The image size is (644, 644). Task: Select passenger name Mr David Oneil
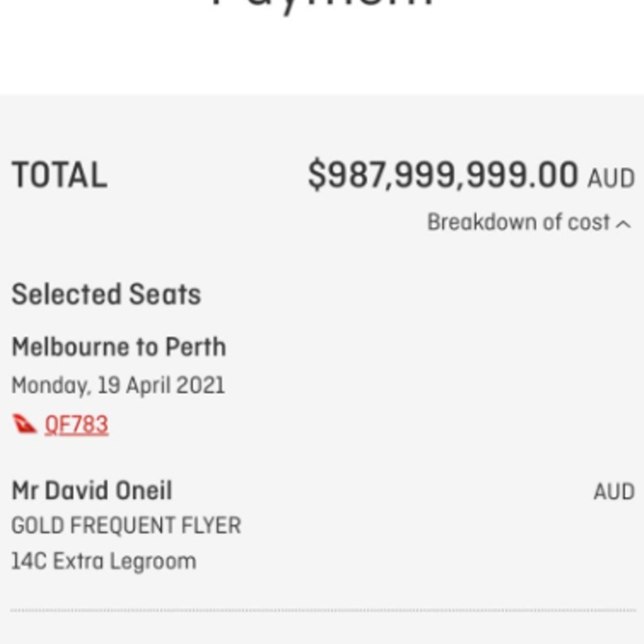click(x=92, y=490)
